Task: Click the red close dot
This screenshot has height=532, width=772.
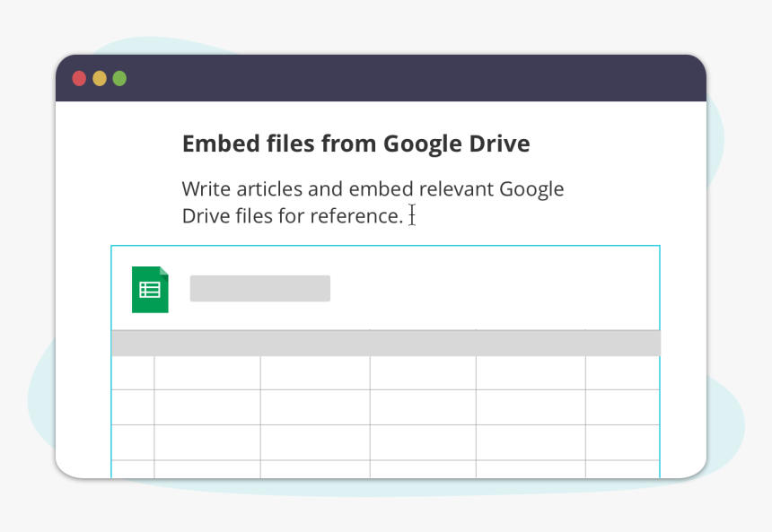Action: [x=79, y=79]
